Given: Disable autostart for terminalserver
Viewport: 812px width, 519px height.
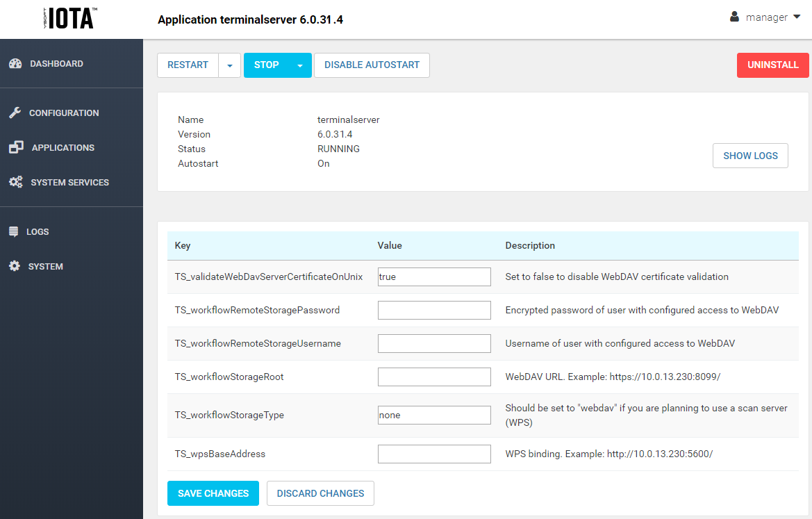Looking at the screenshot, I should point(372,65).
